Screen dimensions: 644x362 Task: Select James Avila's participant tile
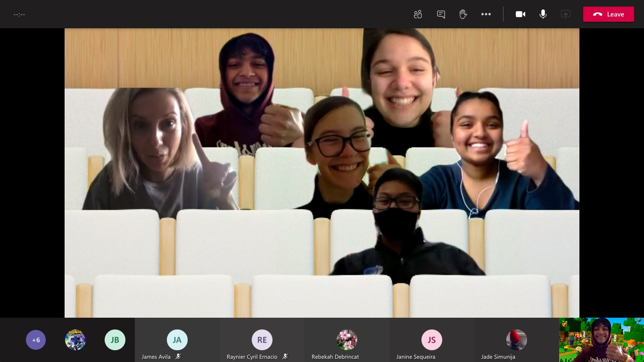point(177,339)
